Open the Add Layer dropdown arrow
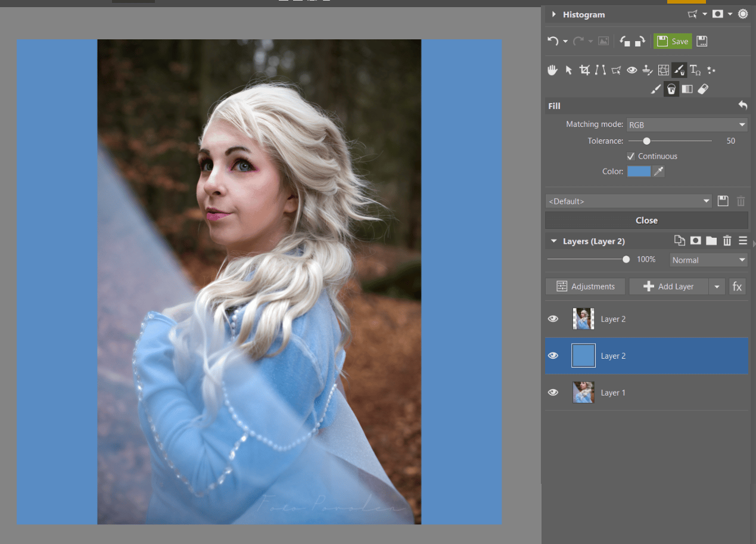 coord(717,287)
